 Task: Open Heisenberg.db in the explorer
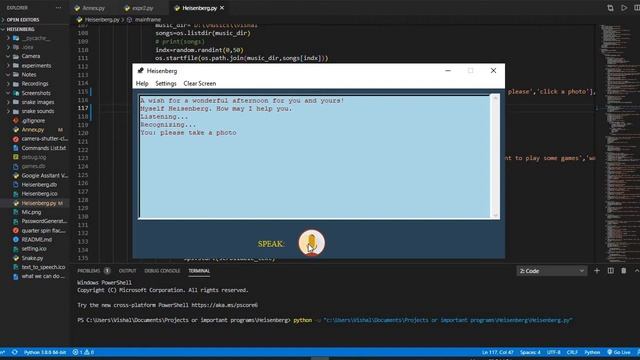point(39,184)
